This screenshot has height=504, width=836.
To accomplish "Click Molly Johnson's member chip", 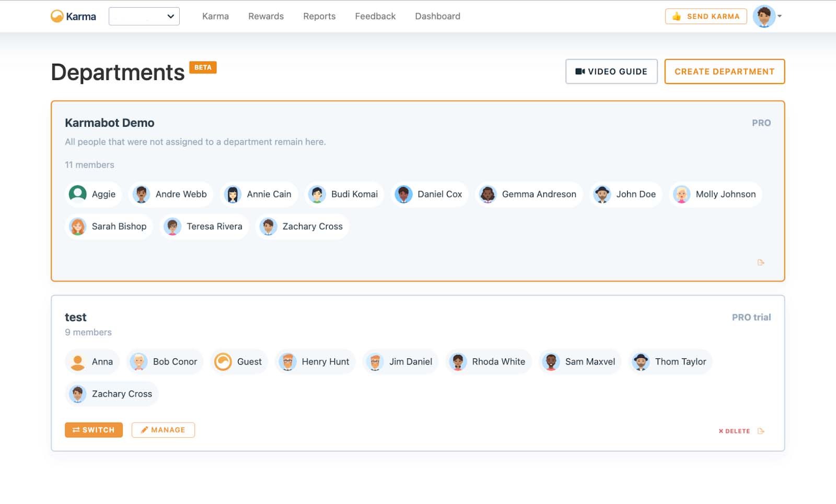I will coord(715,194).
